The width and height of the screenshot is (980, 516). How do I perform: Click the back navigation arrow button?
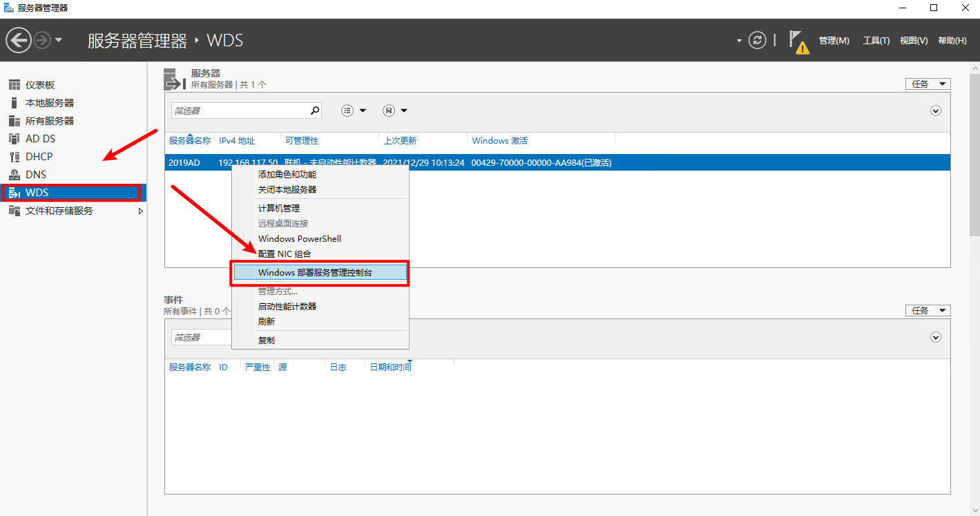[x=19, y=40]
